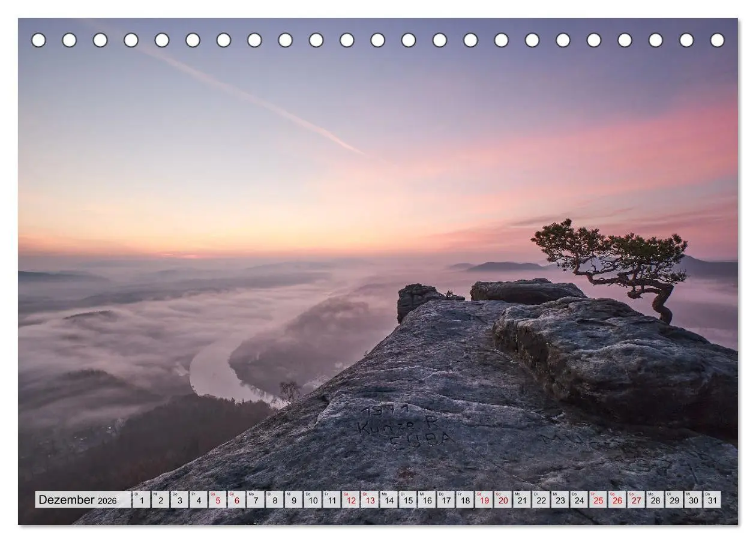Click day 21 (Mo) in calendar strip

coord(521,500)
